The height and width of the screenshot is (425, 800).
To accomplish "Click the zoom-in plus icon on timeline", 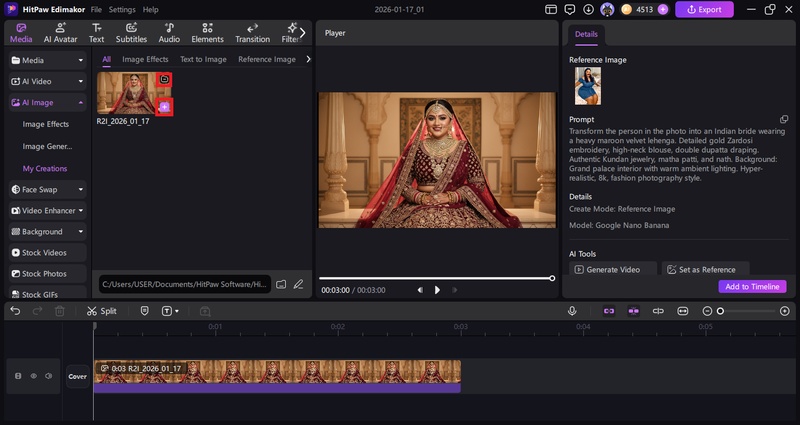I will (x=785, y=311).
